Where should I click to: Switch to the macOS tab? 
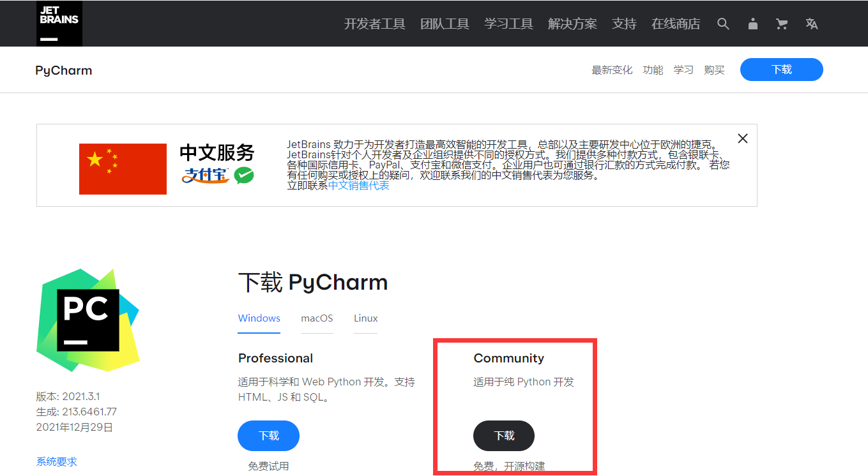[x=317, y=318]
